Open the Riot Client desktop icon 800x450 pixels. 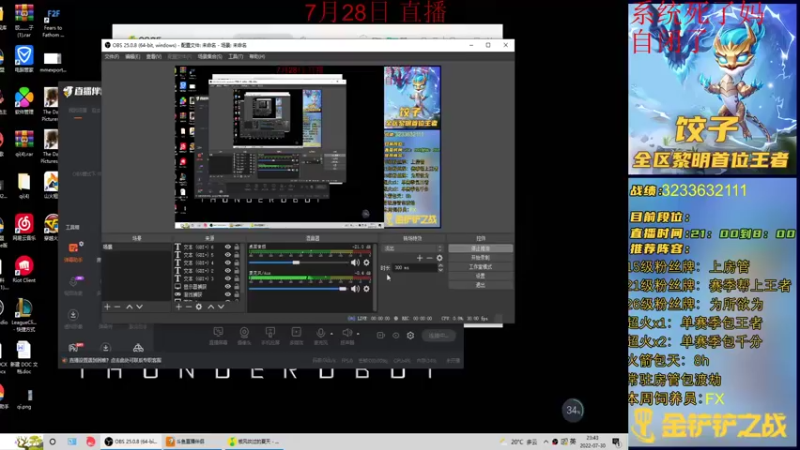click(24, 269)
